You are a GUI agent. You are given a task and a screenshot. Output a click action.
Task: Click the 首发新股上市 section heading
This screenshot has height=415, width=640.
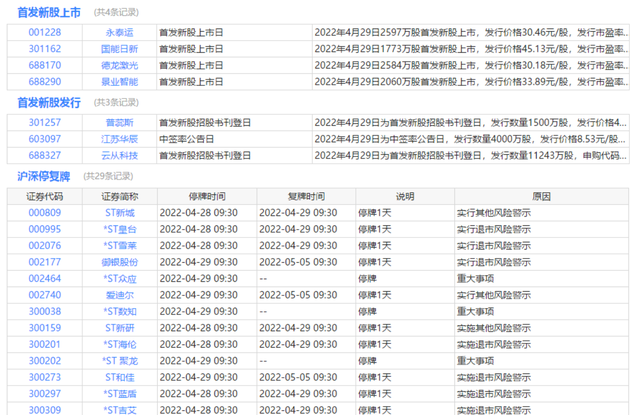click(49, 13)
